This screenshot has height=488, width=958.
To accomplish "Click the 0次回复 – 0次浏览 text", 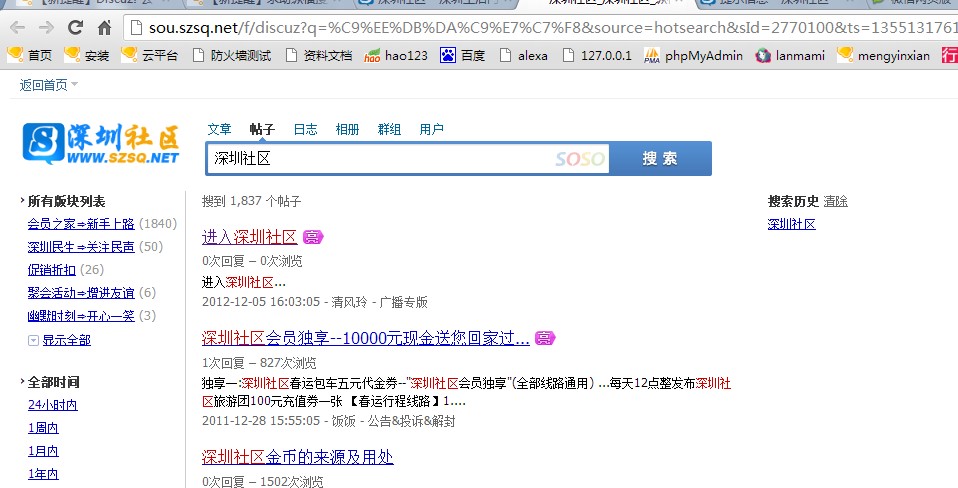I will click(x=252, y=261).
